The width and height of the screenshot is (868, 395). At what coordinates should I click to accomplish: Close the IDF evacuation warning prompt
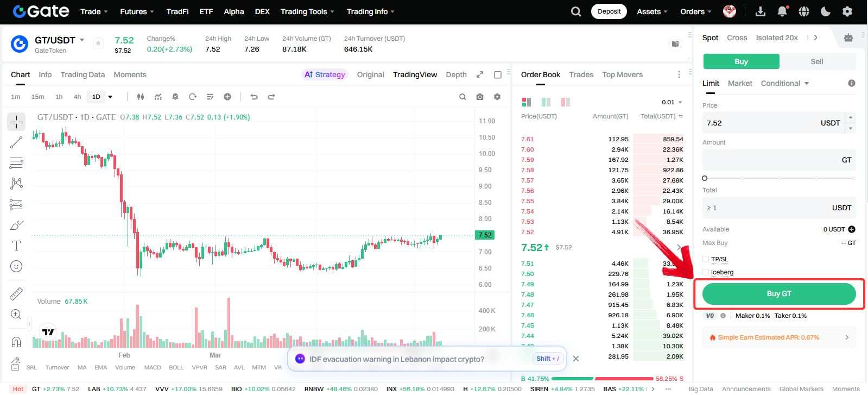pos(576,359)
